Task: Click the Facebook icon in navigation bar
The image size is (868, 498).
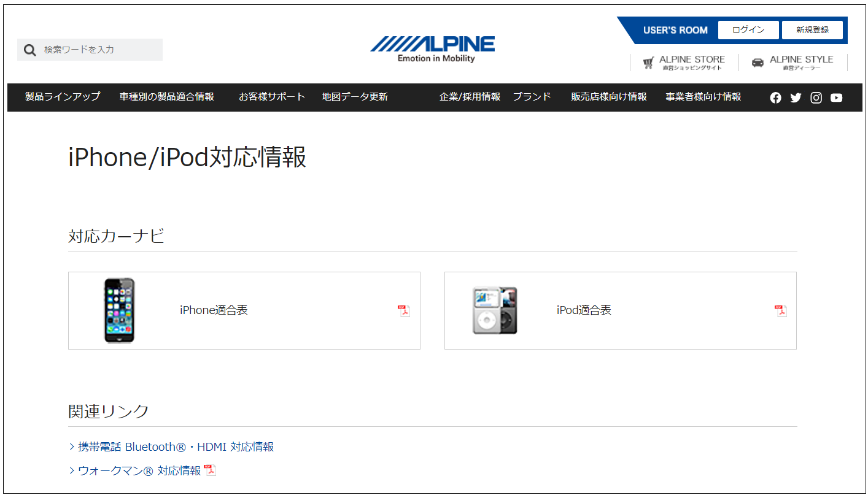Action: coord(775,98)
